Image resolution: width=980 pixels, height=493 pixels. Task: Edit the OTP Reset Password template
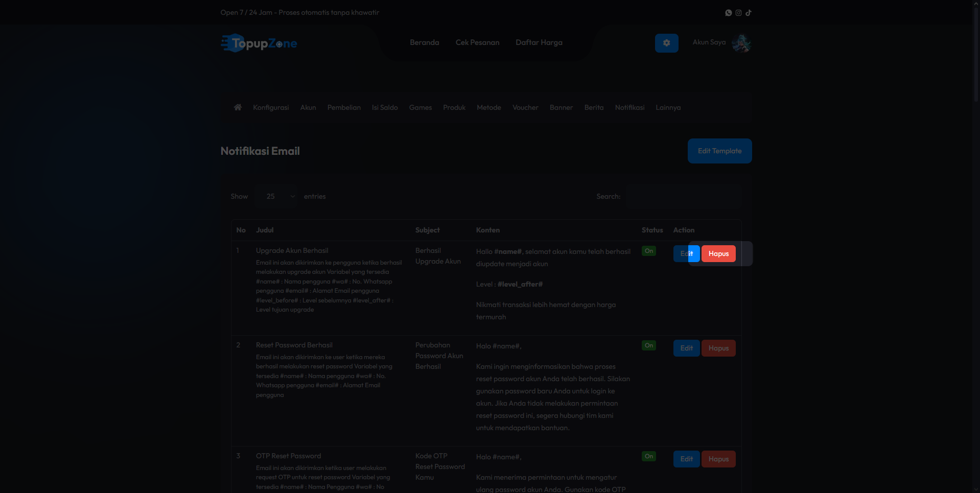click(686, 459)
